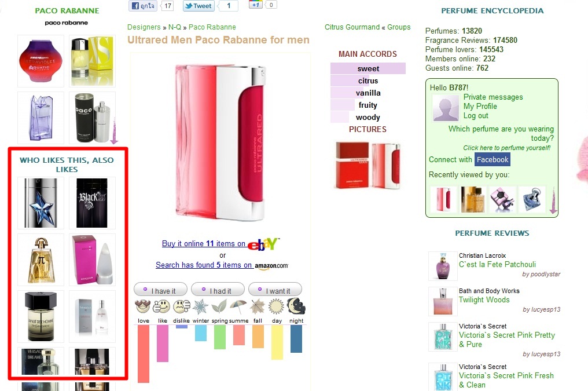Vote for winter using the snowflake icon
Viewport: 588px width, 391px height.
pos(201,306)
